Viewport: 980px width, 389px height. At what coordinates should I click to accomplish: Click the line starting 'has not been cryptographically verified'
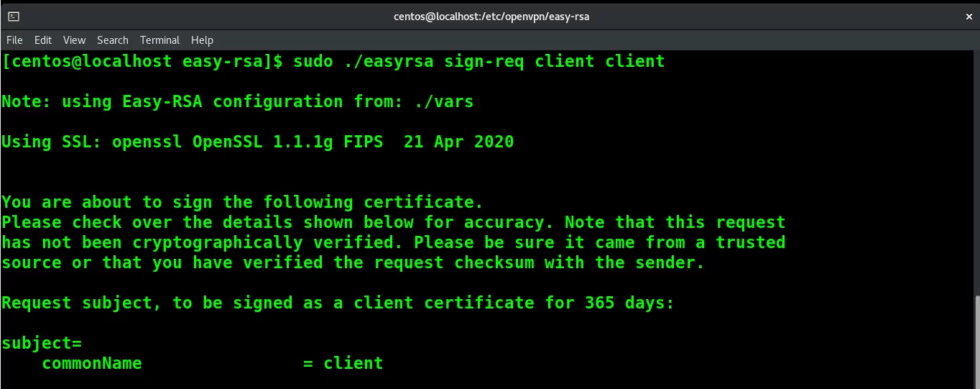(x=393, y=243)
